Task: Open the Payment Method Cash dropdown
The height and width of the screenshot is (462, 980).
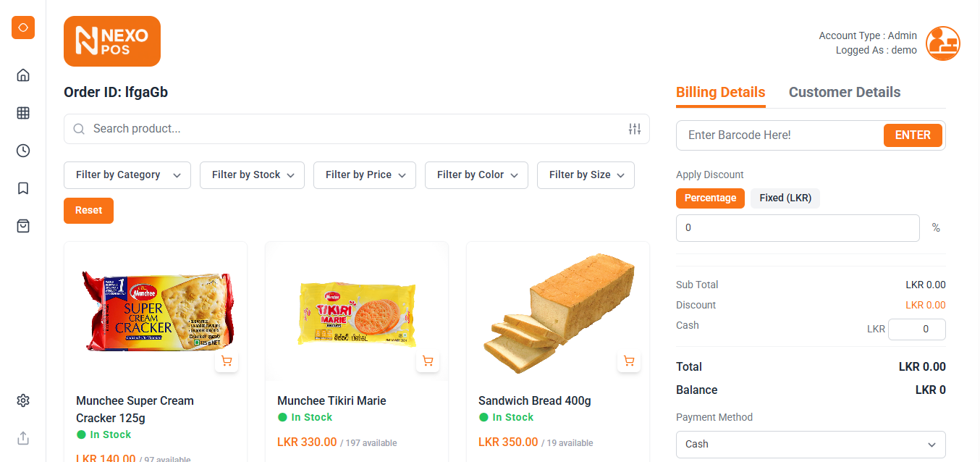Action: pyautogui.click(x=811, y=444)
